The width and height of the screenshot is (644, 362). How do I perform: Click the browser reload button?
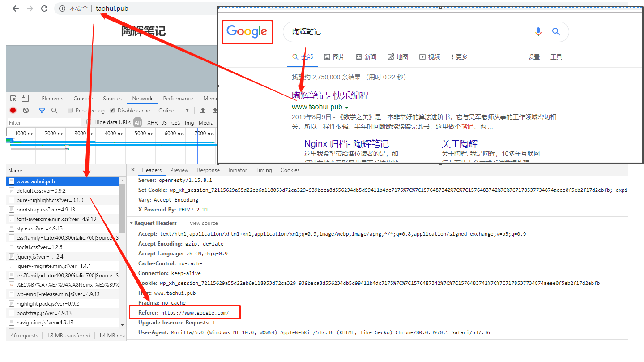pos(44,9)
